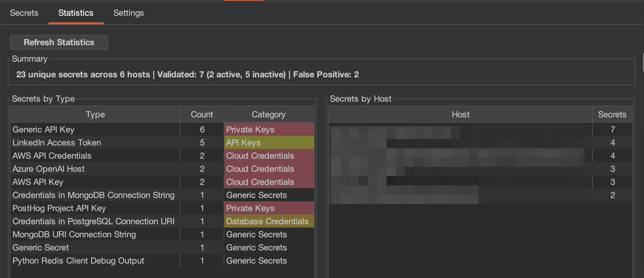Click the MongoDB URI Connection String row
644x278 pixels.
click(x=95, y=234)
